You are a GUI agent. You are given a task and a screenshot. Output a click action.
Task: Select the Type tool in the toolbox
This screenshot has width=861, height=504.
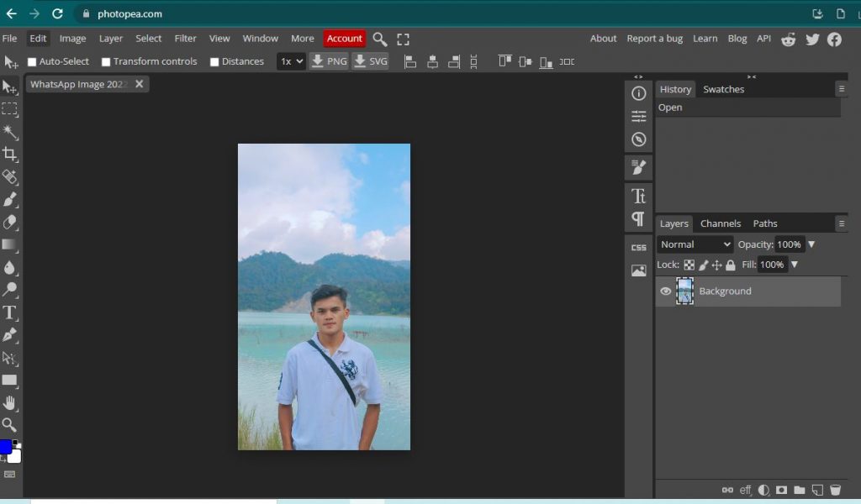(x=9, y=312)
